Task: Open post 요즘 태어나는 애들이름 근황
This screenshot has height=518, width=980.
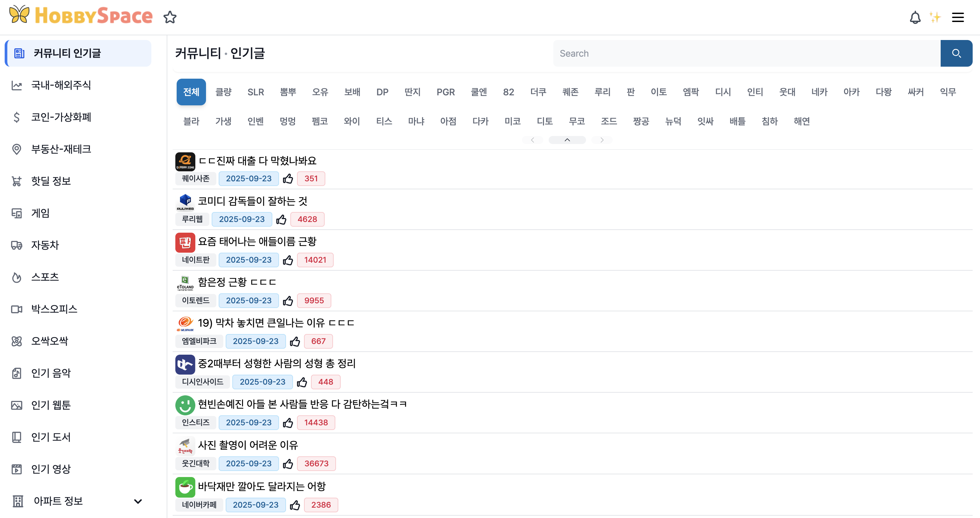Action: point(257,242)
